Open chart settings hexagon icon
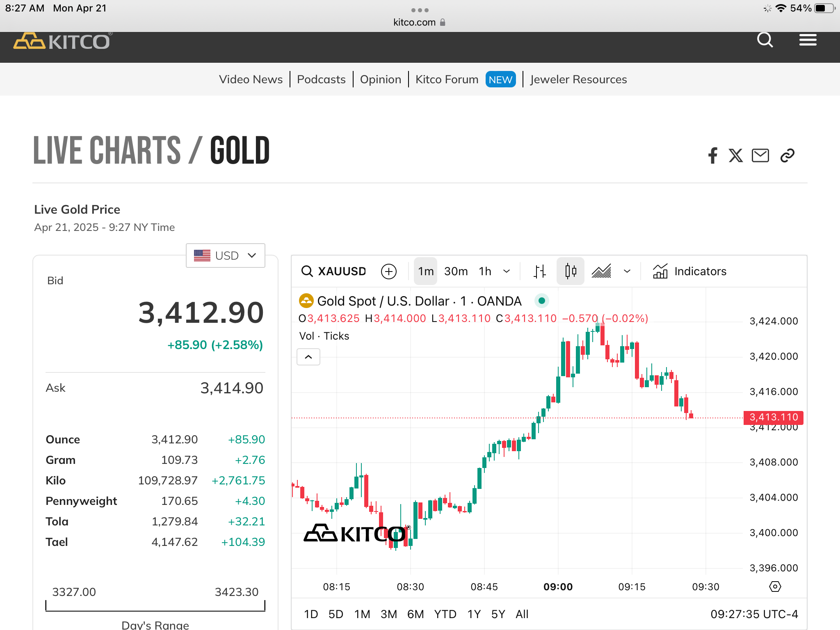This screenshot has width=840, height=630. (775, 587)
